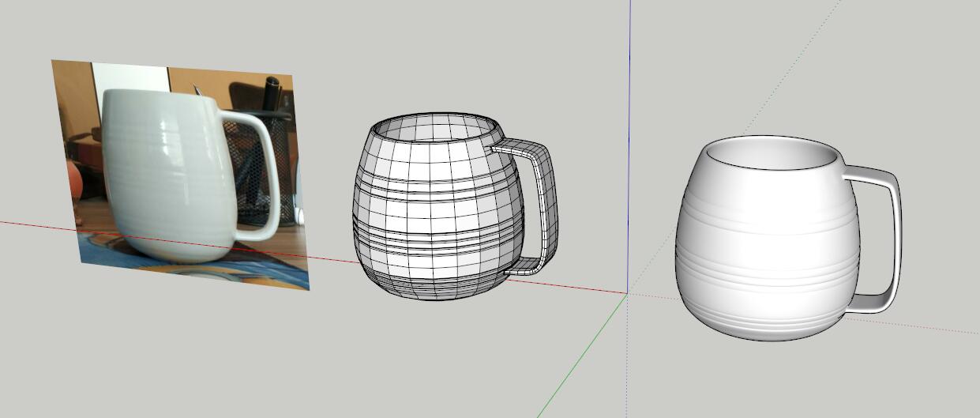Click the dotted green axis line
This screenshot has width=980, height=418.
[x=734, y=147]
